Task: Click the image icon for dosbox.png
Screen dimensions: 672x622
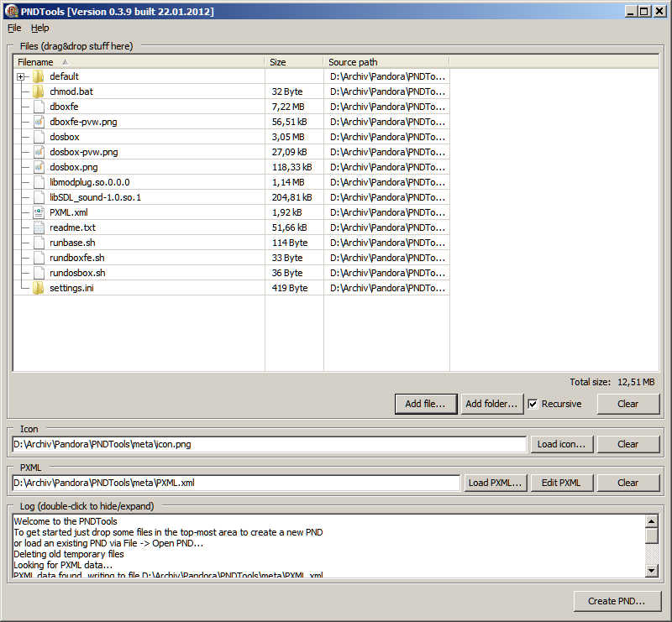Action: (x=39, y=167)
